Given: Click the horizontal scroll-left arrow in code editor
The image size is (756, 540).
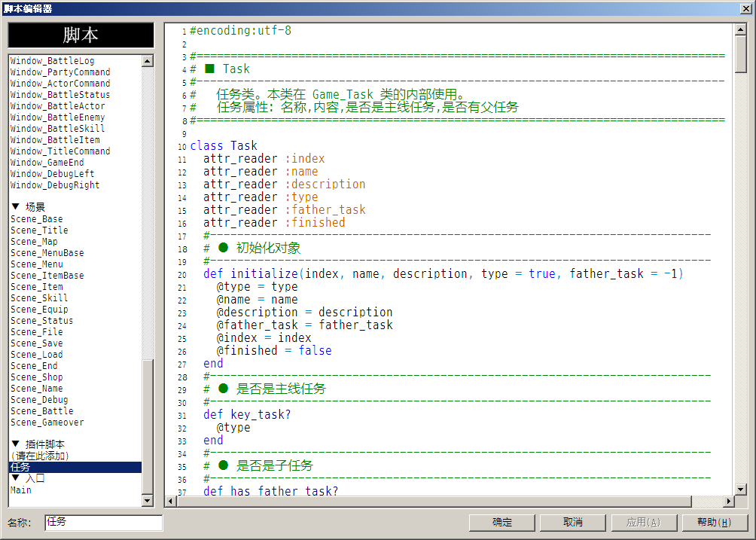Looking at the screenshot, I should tap(171, 502).
